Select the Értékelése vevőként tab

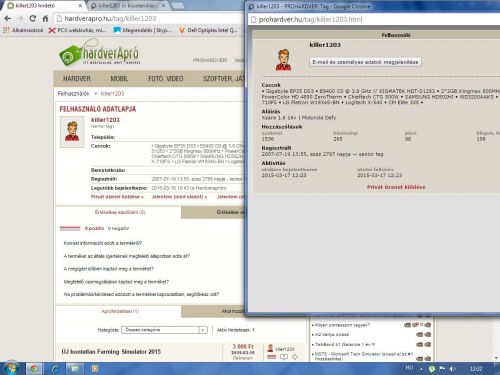point(213,212)
